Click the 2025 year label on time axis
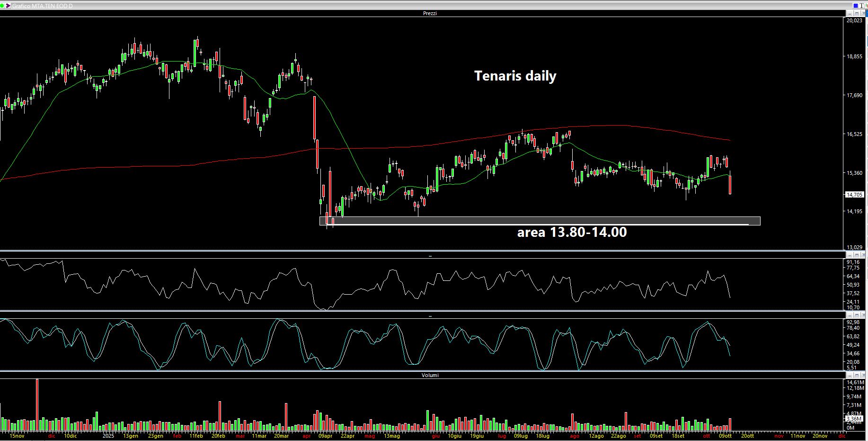This screenshot has width=868, height=441. (x=108, y=436)
